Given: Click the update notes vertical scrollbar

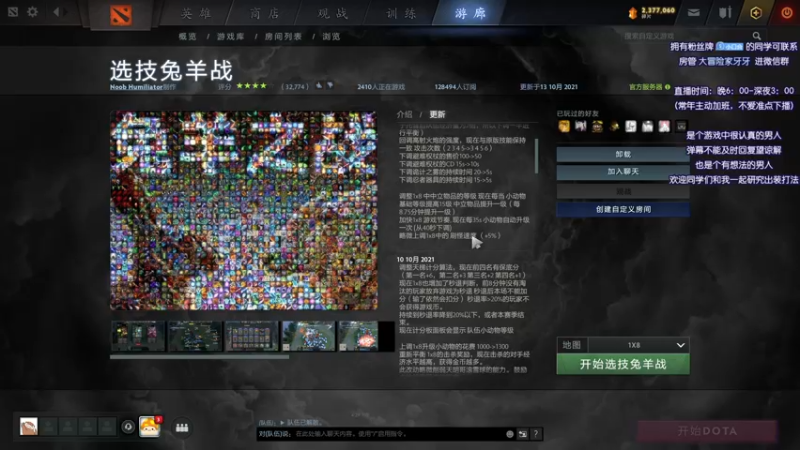Looking at the screenshot, I should click(536, 156).
